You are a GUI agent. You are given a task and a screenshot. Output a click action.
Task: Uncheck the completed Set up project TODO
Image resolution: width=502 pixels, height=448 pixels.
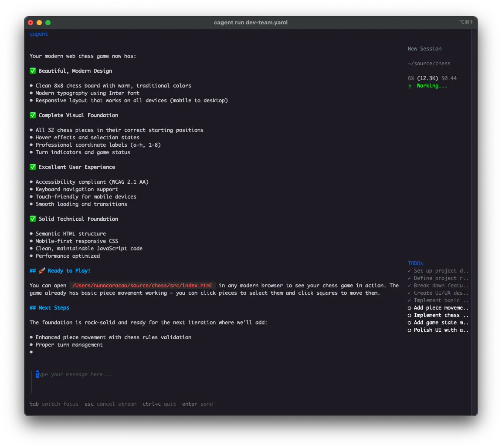(x=409, y=270)
